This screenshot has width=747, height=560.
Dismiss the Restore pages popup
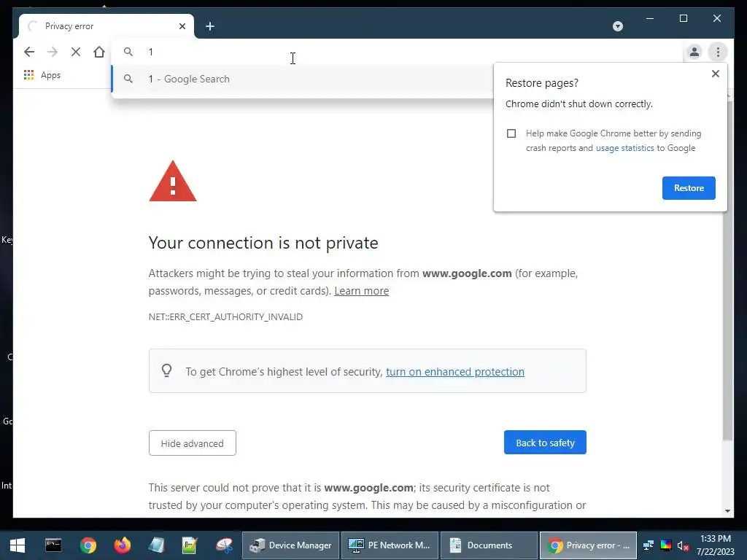tap(715, 74)
